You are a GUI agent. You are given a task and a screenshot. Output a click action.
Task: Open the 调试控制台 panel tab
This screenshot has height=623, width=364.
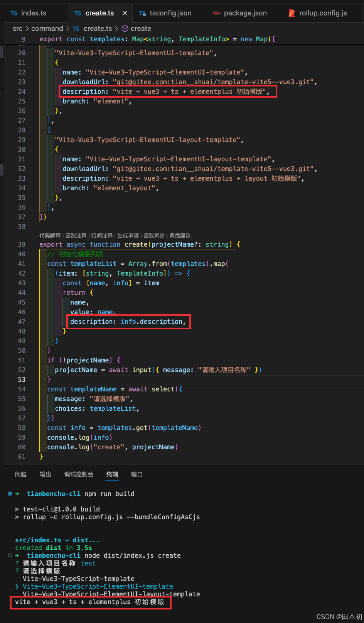[79, 474]
